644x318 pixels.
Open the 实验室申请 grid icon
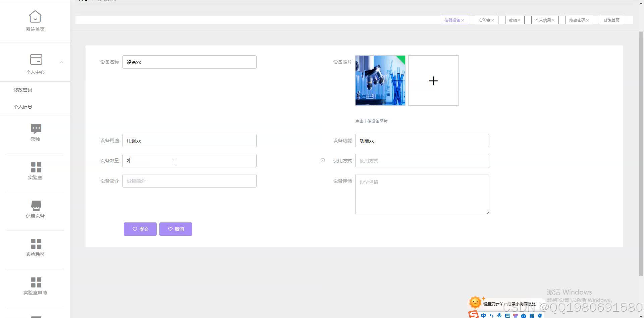tap(36, 282)
